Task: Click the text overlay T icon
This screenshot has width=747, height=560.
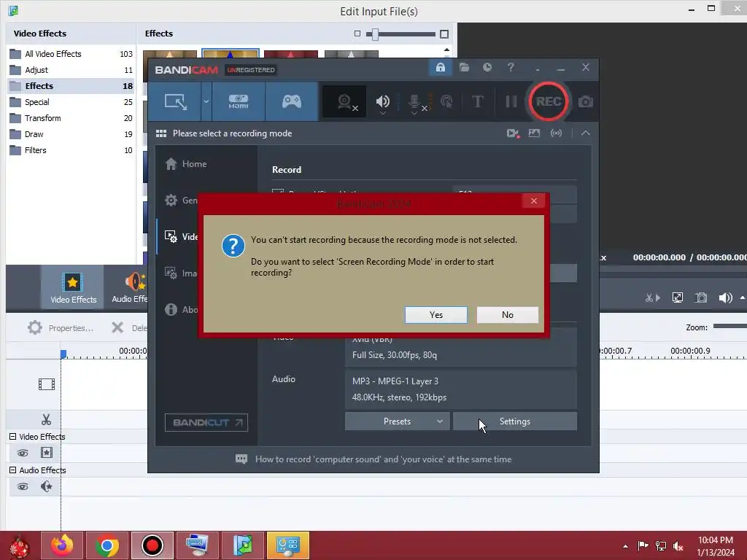Action: pyautogui.click(x=477, y=101)
